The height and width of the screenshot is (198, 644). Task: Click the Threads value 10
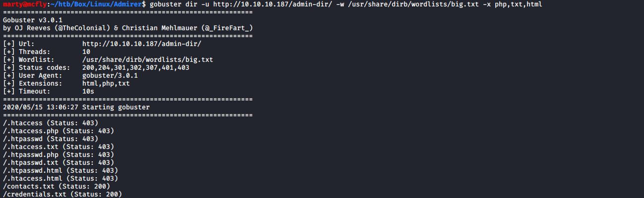[86, 51]
